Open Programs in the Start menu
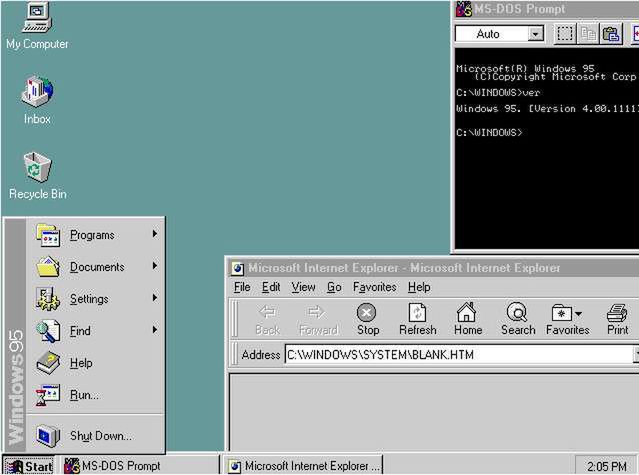The width and height of the screenshot is (639, 475). click(x=96, y=235)
